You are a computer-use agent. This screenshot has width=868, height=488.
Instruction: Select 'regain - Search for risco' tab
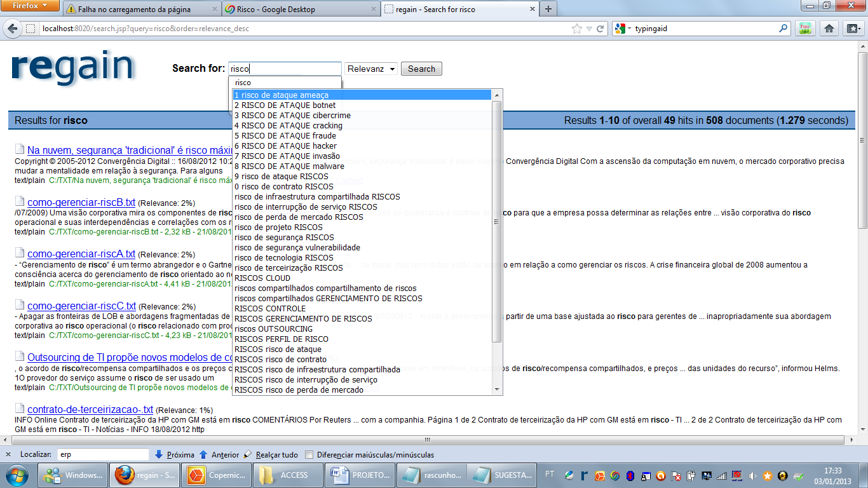[x=459, y=10]
